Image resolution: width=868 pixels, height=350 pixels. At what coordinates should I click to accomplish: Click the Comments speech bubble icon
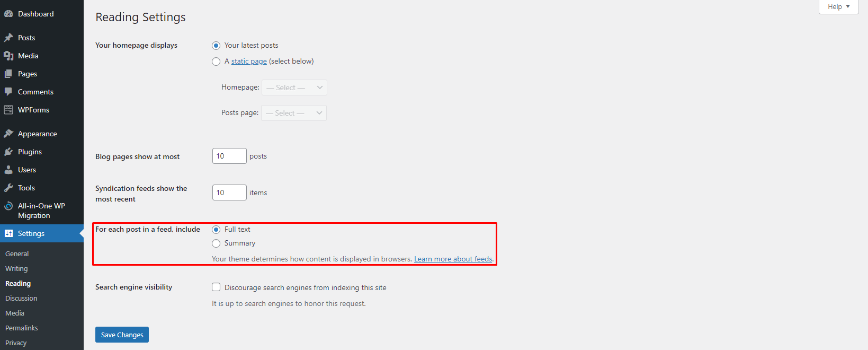[8, 92]
